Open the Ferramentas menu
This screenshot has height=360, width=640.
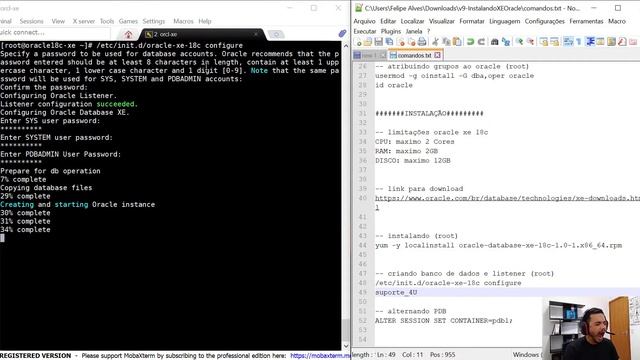click(x=586, y=21)
